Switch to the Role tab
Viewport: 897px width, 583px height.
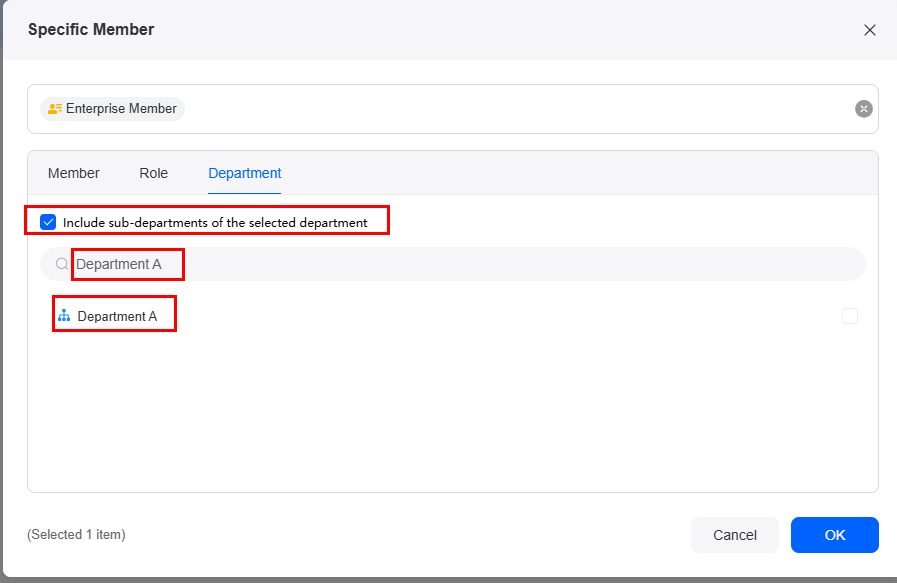153,173
